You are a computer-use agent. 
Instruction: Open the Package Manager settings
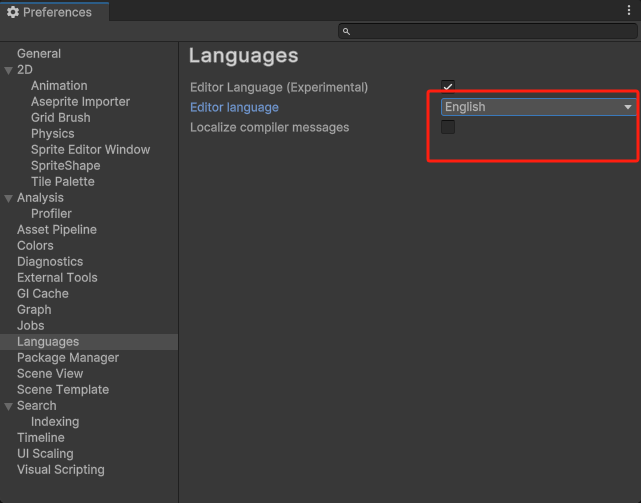[x=68, y=358]
